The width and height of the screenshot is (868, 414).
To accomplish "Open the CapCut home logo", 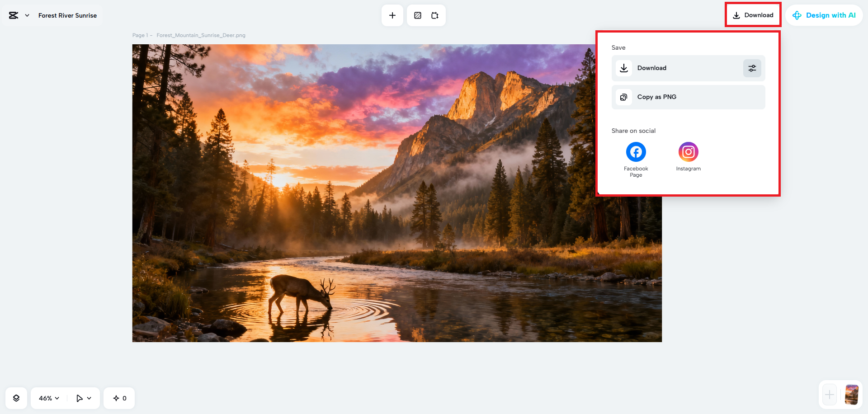I will (x=14, y=15).
